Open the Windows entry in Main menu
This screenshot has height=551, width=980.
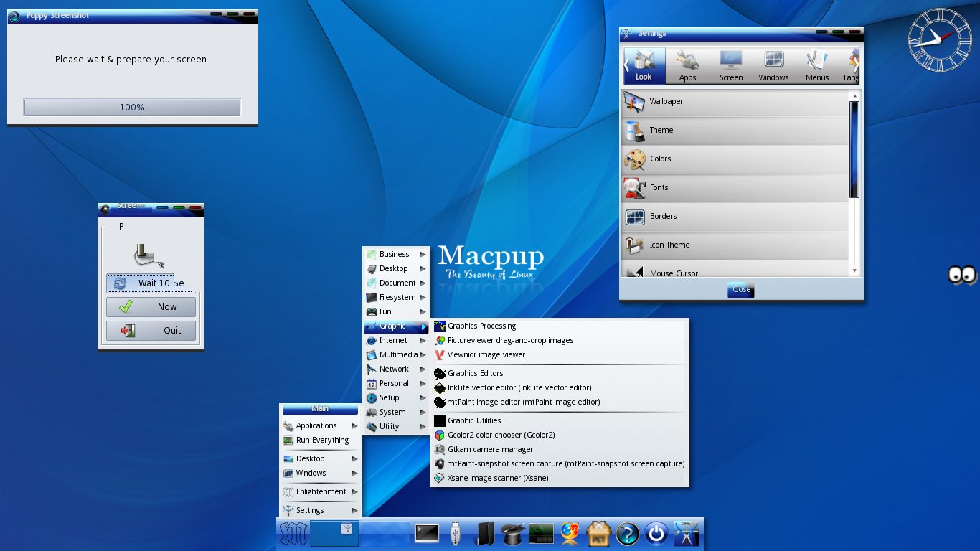point(320,473)
